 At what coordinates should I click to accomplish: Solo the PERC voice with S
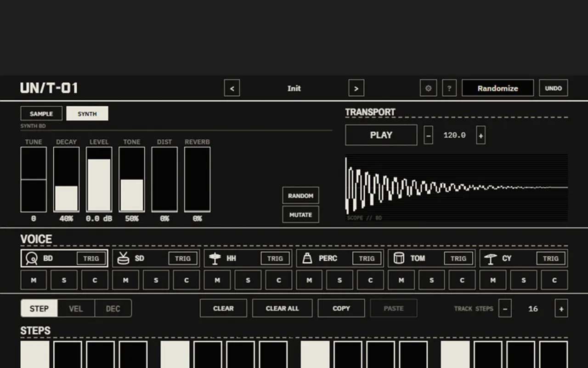click(340, 280)
